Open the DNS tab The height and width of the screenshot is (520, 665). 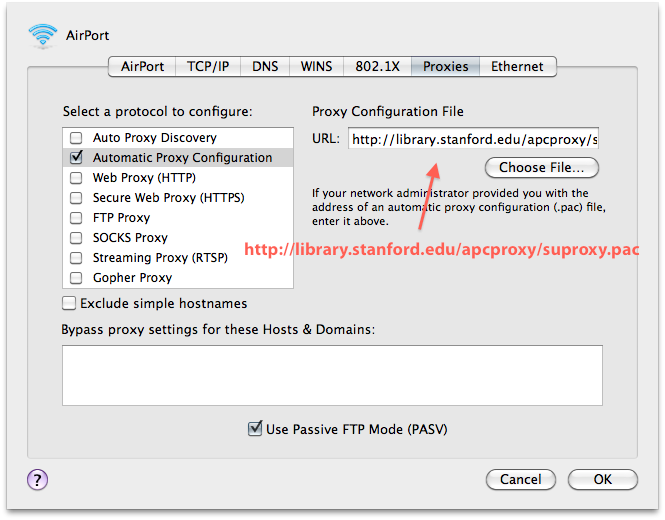(265, 67)
